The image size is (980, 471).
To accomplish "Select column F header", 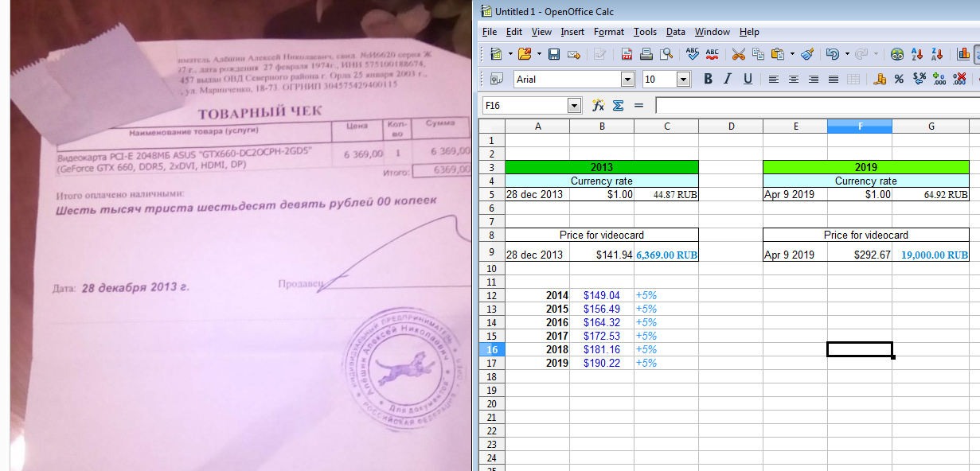I will (x=859, y=127).
